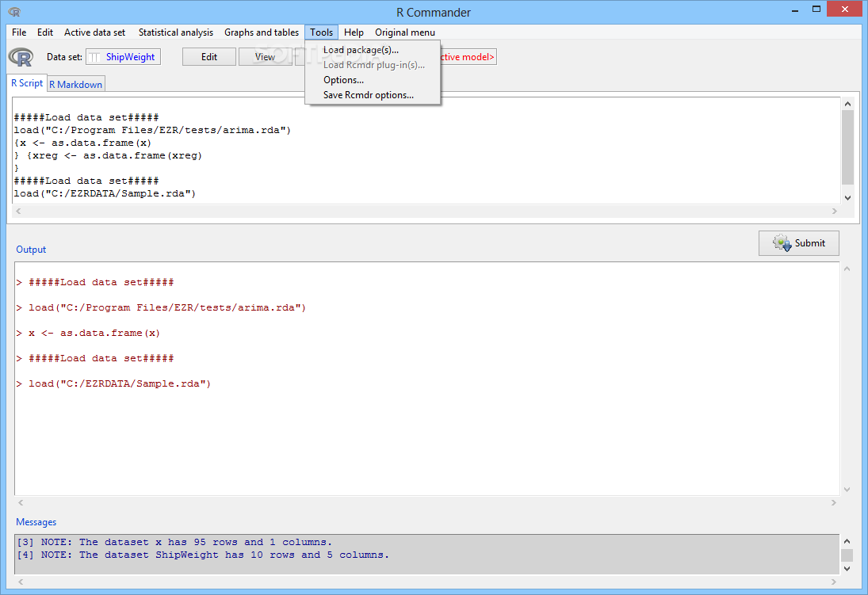
Task: Click the Messages label
Action: pos(36,522)
